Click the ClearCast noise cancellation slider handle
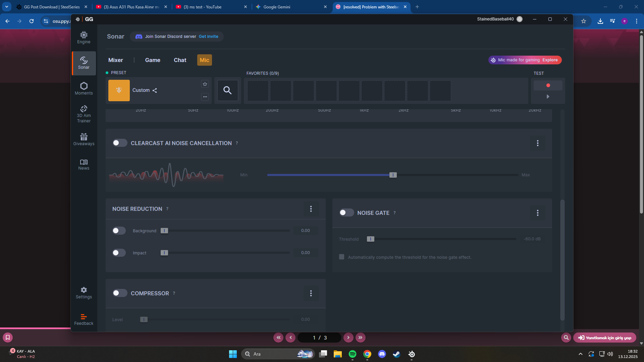Image resolution: width=644 pixels, height=362 pixels. point(393,175)
